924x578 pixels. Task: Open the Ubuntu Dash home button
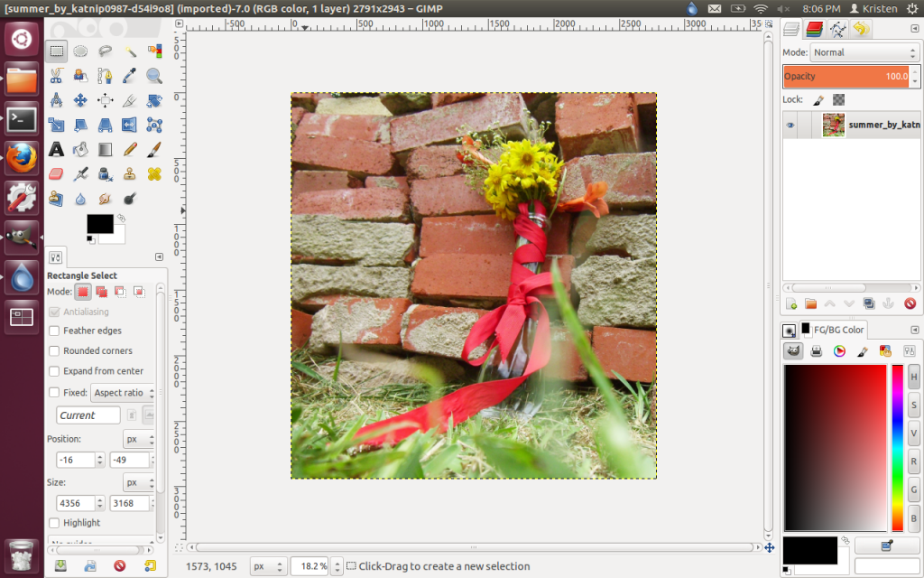(22, 39)
